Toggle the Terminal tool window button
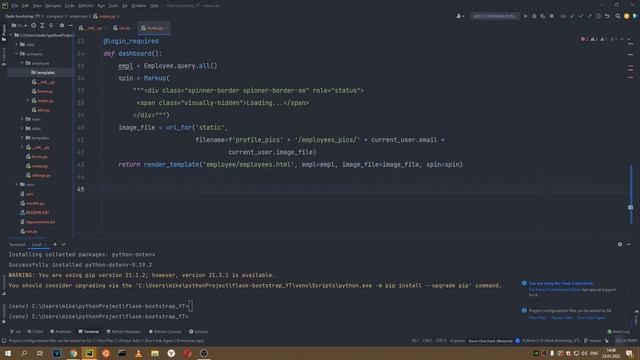This screenshot has height=360, width=640. 89,331
